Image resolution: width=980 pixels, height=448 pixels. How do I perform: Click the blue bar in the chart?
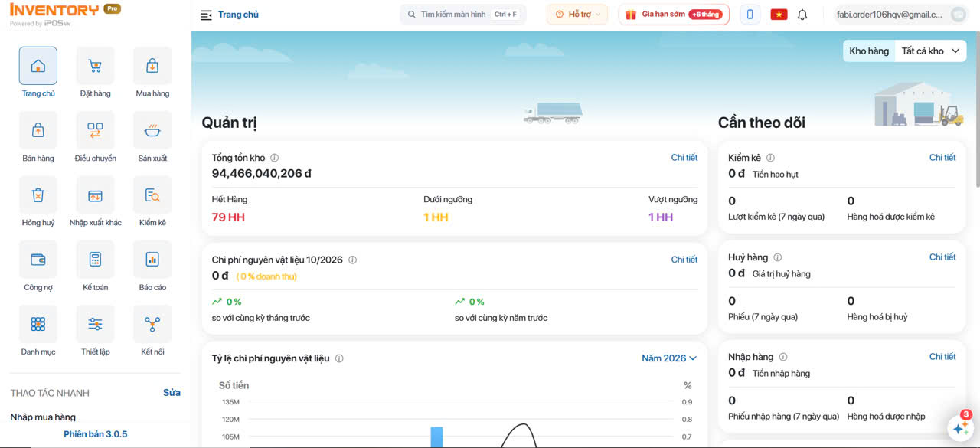(436, 437)
